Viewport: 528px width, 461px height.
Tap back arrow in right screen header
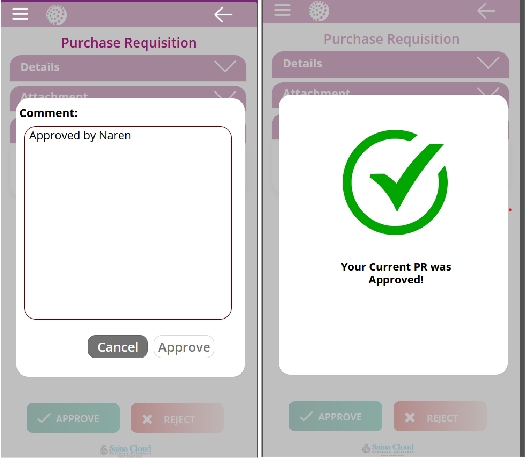coord(486,11)
